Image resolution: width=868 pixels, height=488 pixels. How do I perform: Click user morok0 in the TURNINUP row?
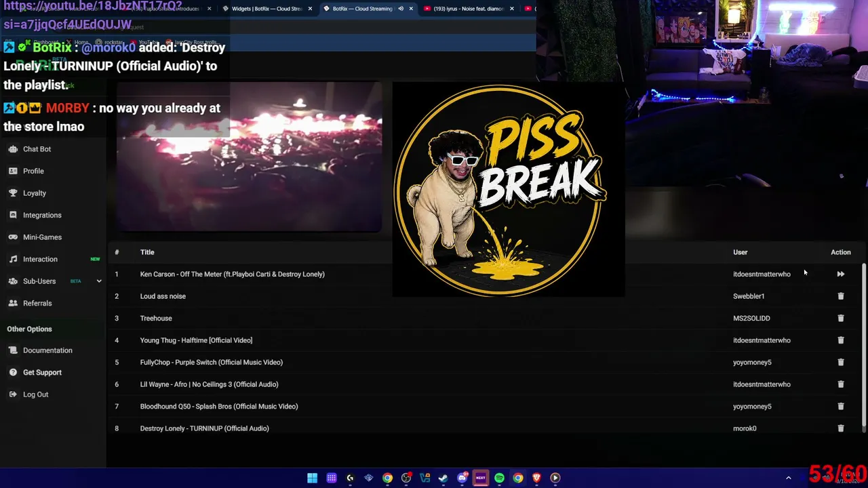point(745,428)
